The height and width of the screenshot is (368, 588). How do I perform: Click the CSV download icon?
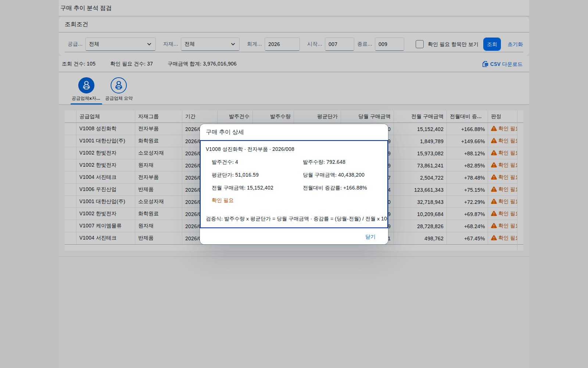coord(485,64)
